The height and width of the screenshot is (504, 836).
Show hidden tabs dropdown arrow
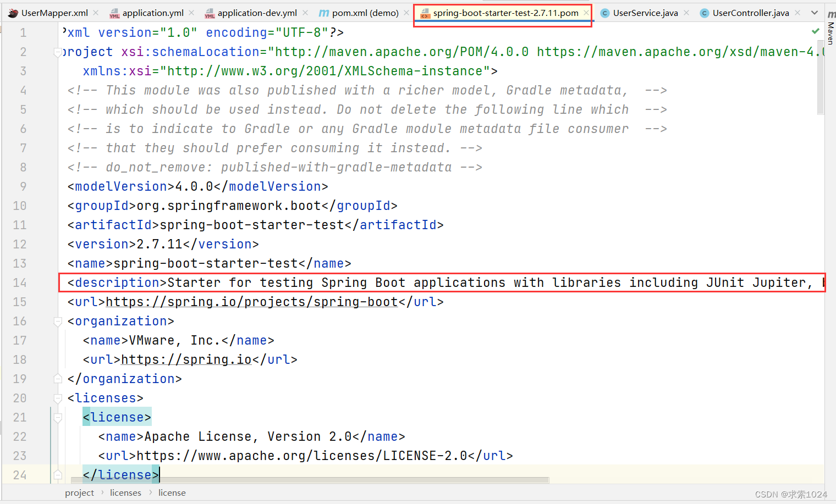pos(815,13)
